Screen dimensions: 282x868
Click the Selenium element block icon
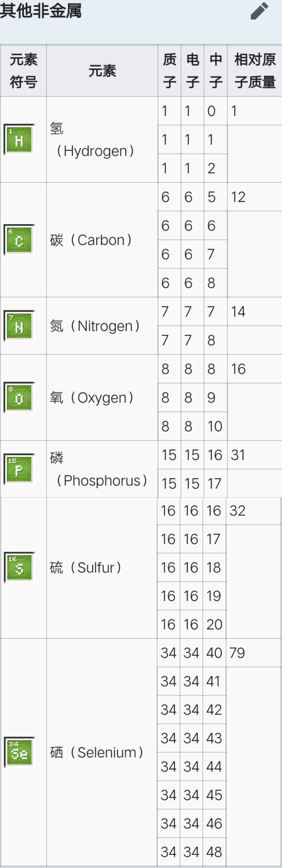[19, 752]
